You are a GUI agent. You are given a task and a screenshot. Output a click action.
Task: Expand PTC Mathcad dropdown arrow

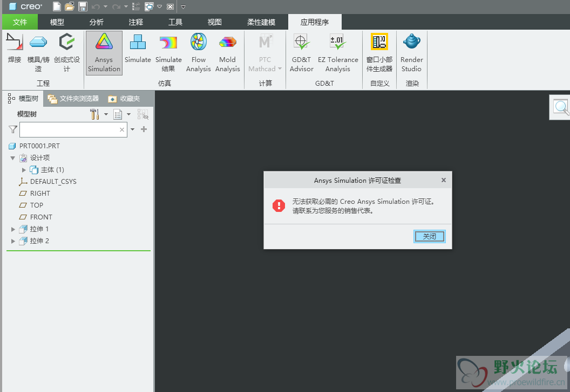tap(280, 68)
